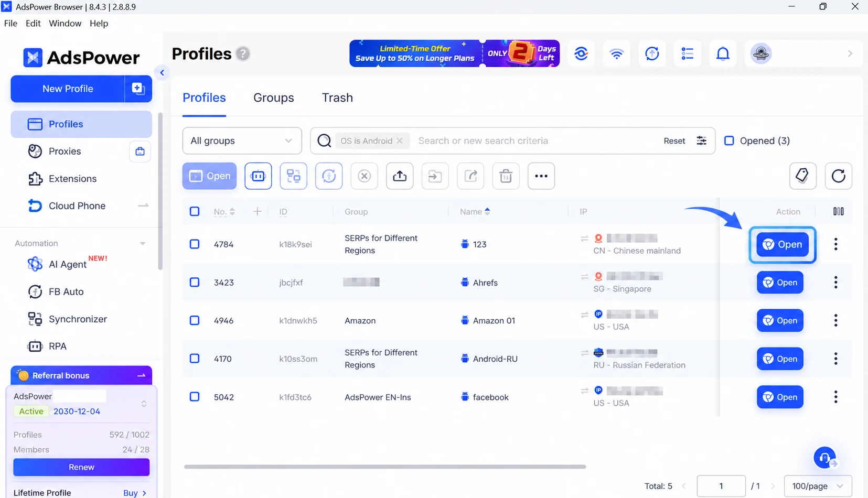868x498 pixels.
Task: Click the three-dot more actions toolbar button
Action: tap(541, 176)
